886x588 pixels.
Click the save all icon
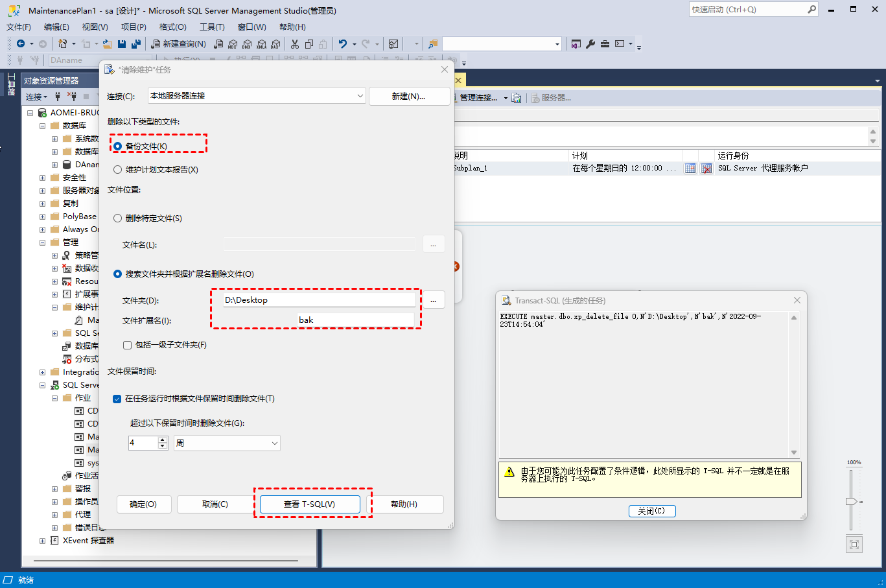tap(136, 43)
